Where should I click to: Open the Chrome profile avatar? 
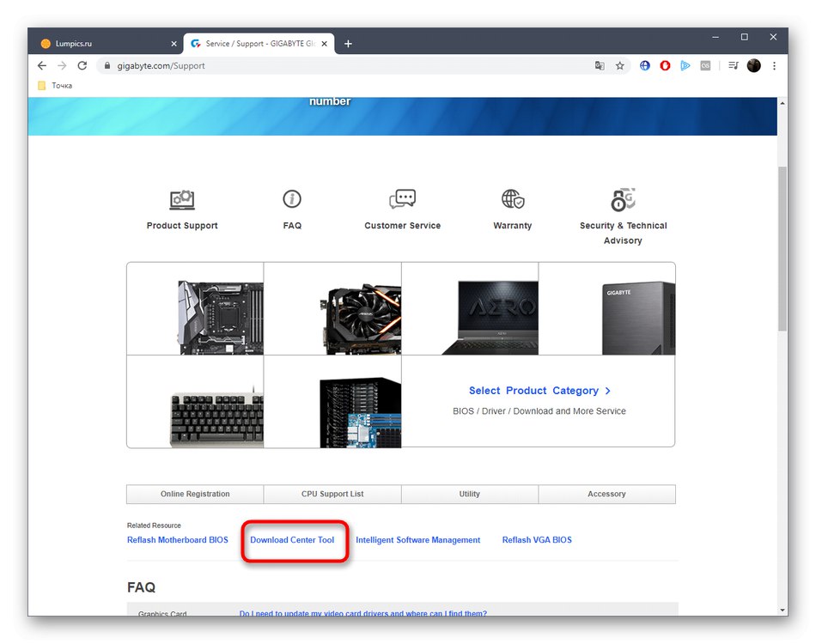753,65
